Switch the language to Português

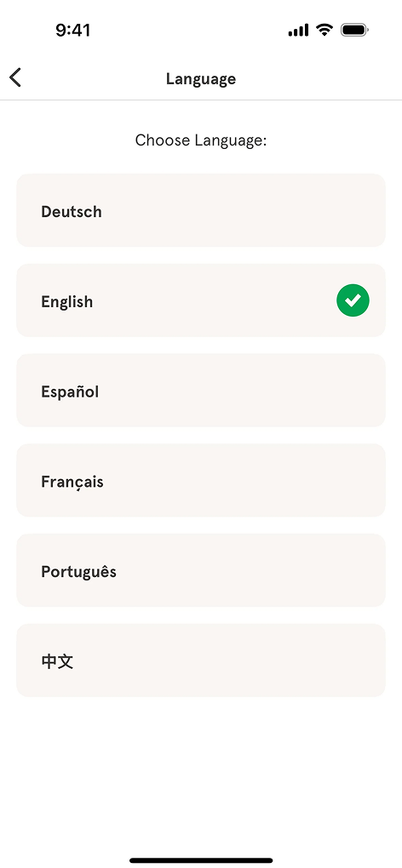click(x=201, y=571)
